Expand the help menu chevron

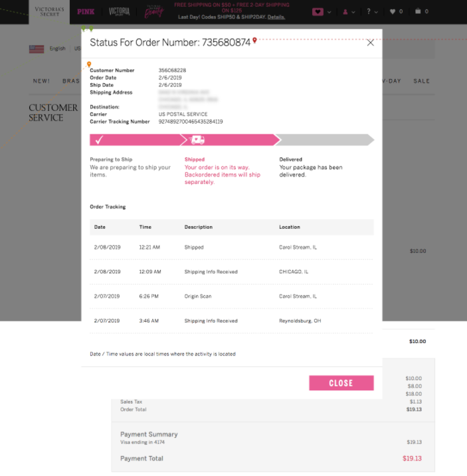(x=377, y=12)
